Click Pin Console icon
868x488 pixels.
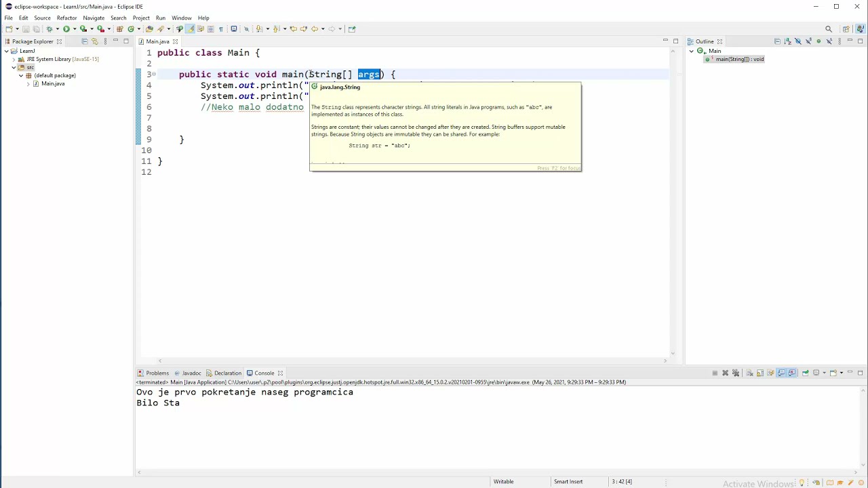(x=806, y=373)
